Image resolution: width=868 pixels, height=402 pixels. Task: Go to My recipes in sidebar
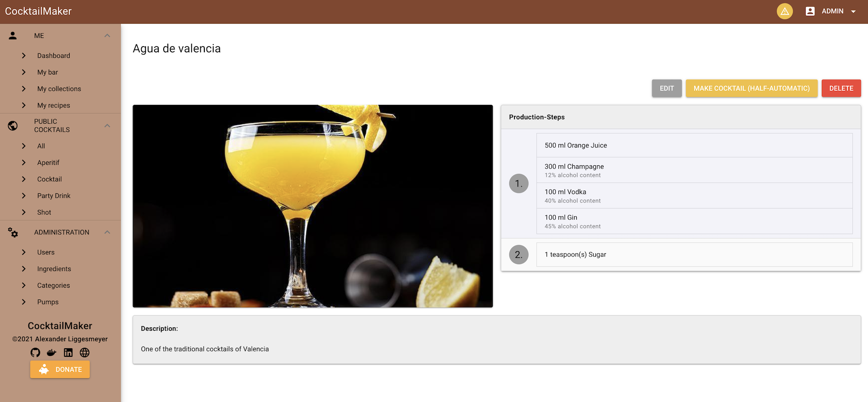(53, 105)
